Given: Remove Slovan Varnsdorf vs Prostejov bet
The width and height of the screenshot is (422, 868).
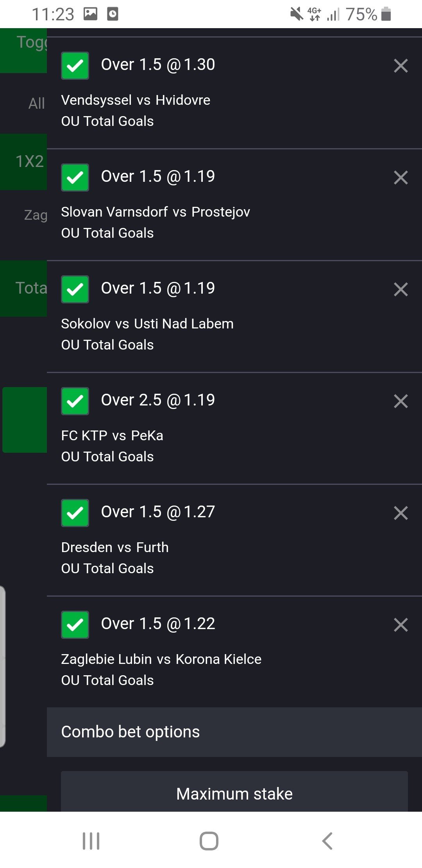Looking at the screenshot, I should pyautogui.click(x=401, y=178).
